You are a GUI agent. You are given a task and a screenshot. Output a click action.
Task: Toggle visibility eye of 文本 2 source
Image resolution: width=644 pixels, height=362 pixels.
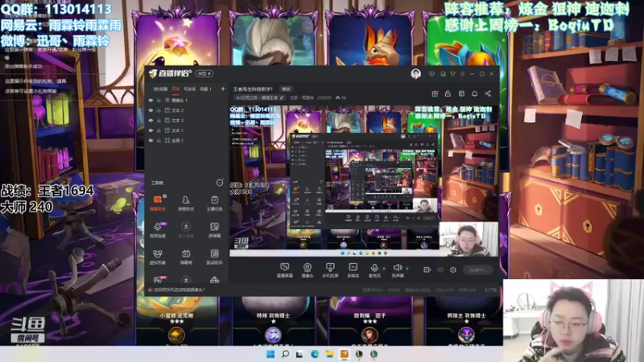point(151,110)
